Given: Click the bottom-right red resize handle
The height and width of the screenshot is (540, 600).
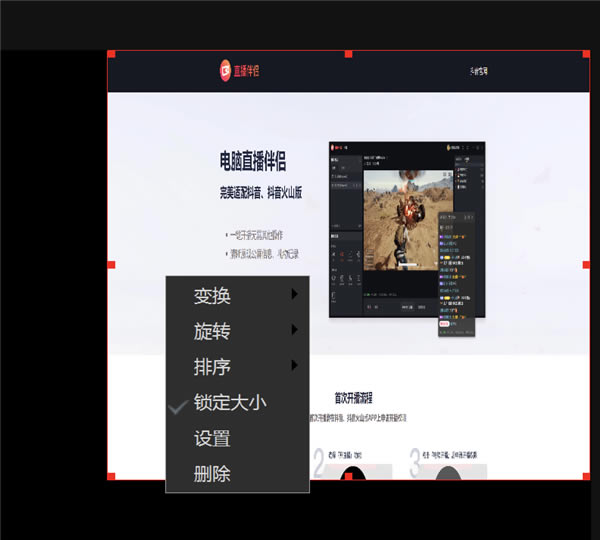Looking at the screenshot, I should (586, 476).
